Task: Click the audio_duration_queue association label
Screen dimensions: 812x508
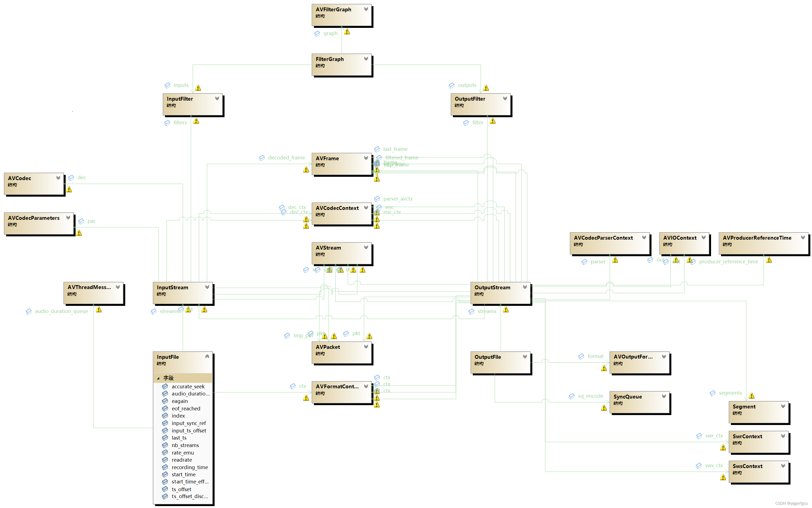Action: click(x=62, y=311)
